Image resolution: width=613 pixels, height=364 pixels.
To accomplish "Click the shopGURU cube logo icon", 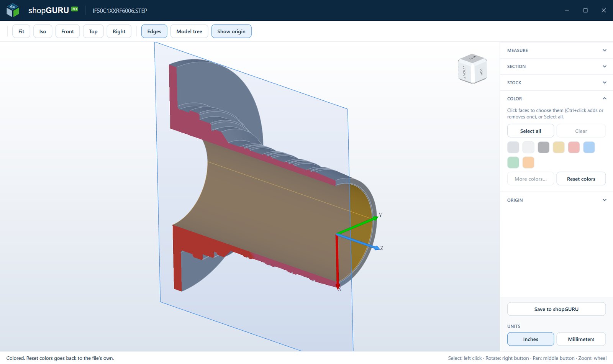I will click(x=13, y=10).
